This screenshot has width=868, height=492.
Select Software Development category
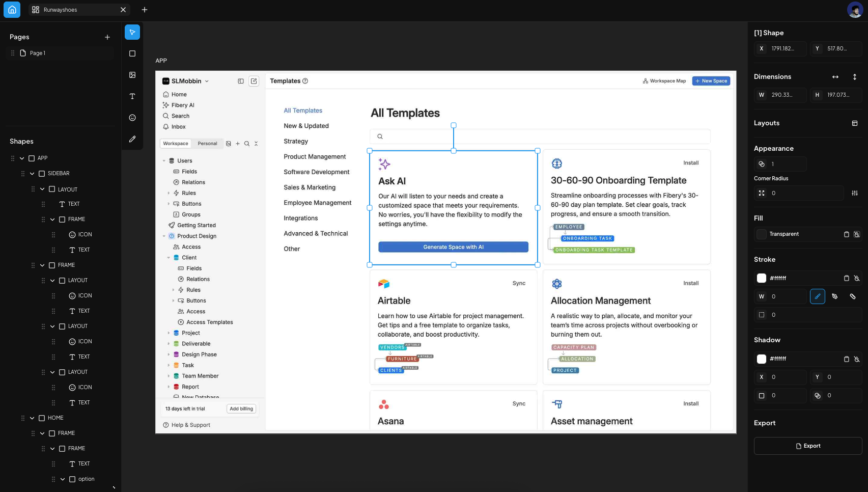(x=317, y=172)
